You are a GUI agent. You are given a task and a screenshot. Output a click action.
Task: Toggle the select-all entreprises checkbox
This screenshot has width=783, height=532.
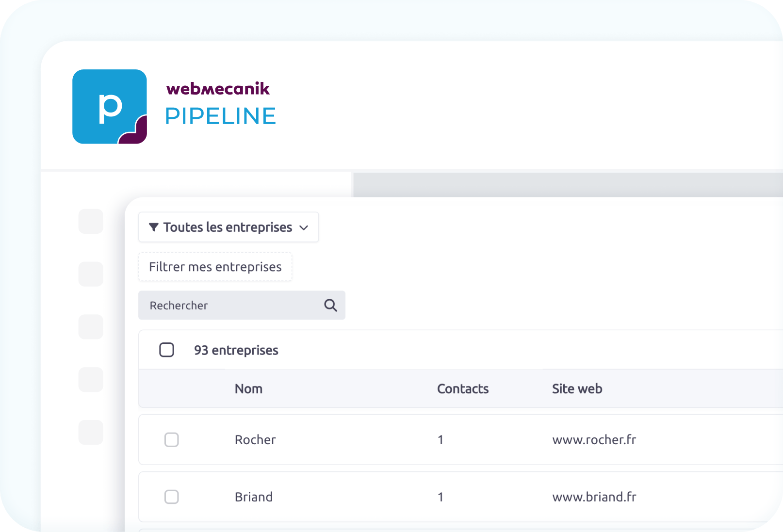click(166, 350)
